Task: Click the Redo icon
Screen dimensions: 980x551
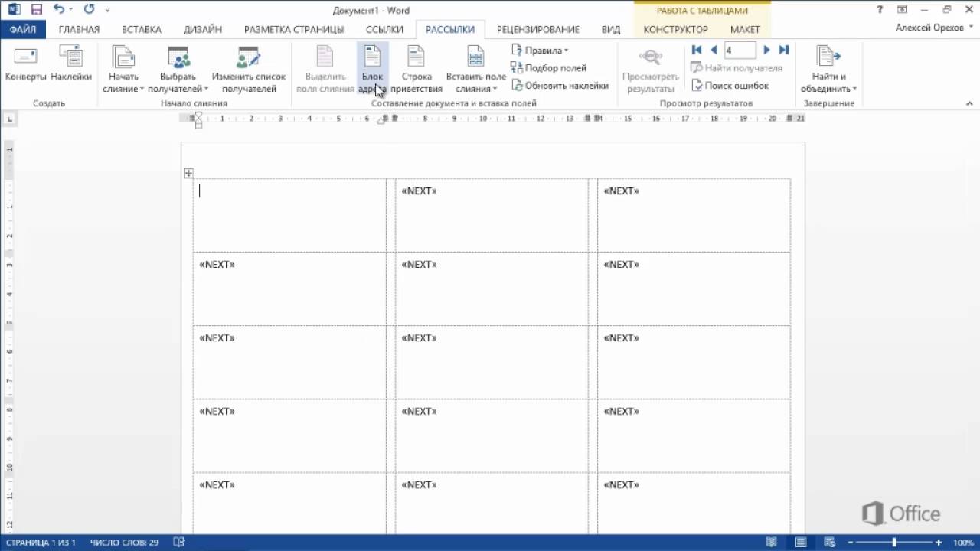Action: [89, 10]
